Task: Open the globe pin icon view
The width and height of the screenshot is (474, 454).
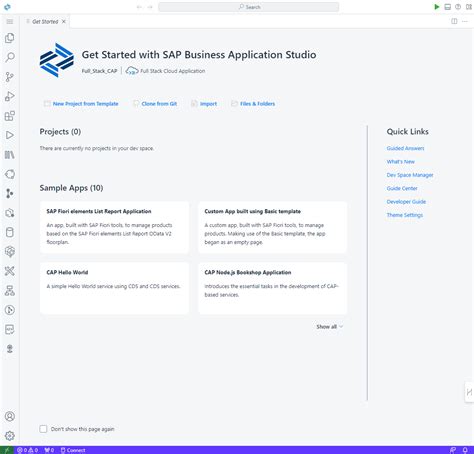Action: click(x=10, y=349)
